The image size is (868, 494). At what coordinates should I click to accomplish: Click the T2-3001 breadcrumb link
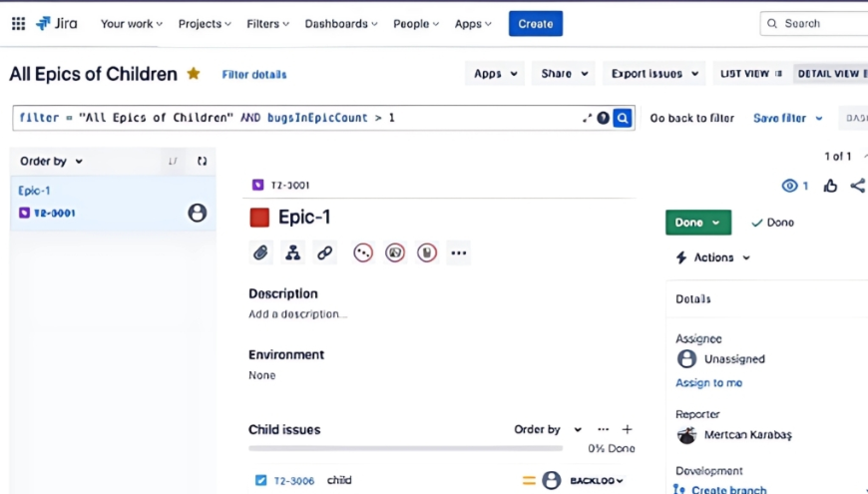(290, 185)
